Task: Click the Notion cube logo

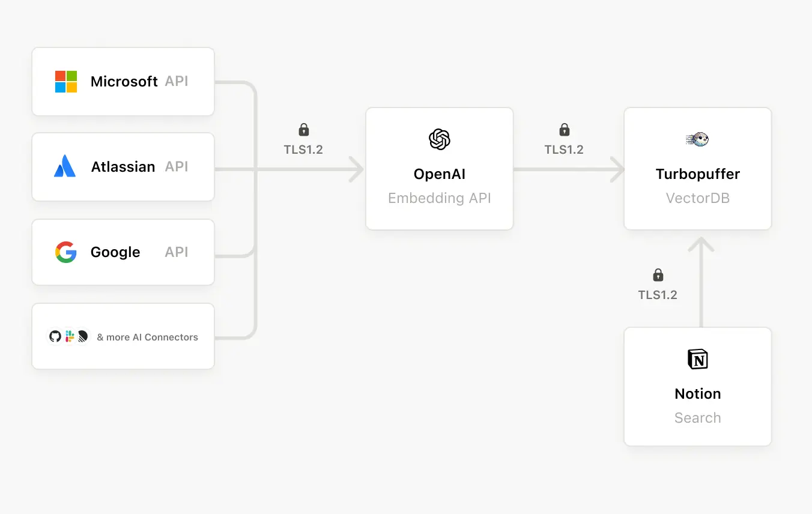Action: tap(697, 359)
